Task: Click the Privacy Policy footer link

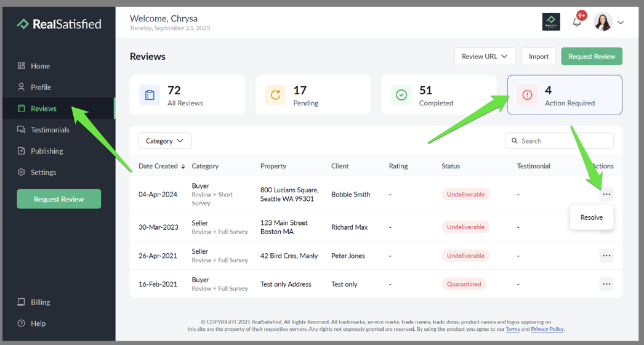Action: click(x=547, y=329)
